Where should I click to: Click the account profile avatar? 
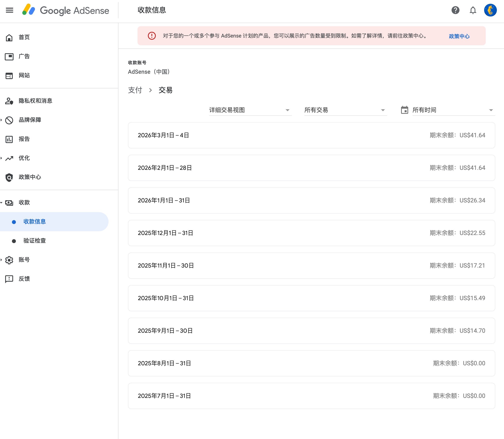[x=490, y=10]
